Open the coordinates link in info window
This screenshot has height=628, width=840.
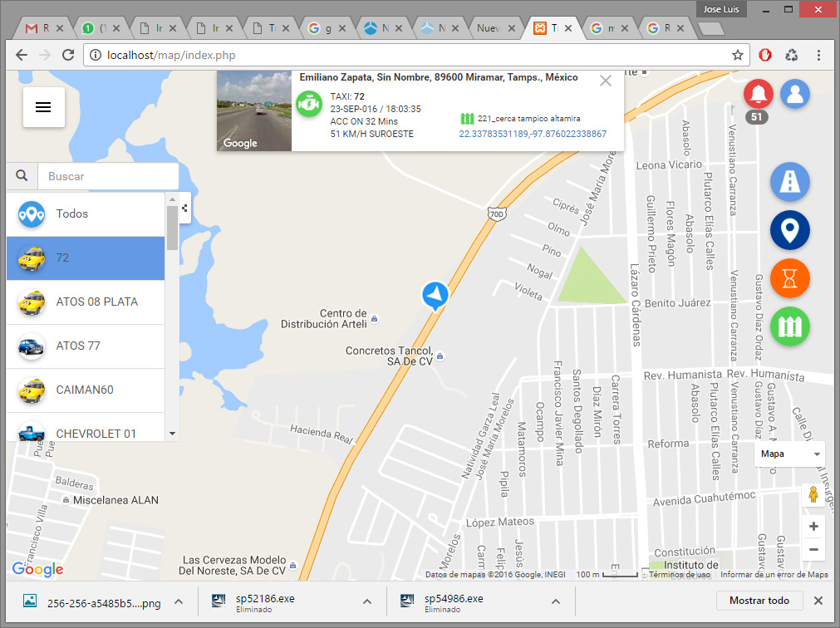[533, 134]
